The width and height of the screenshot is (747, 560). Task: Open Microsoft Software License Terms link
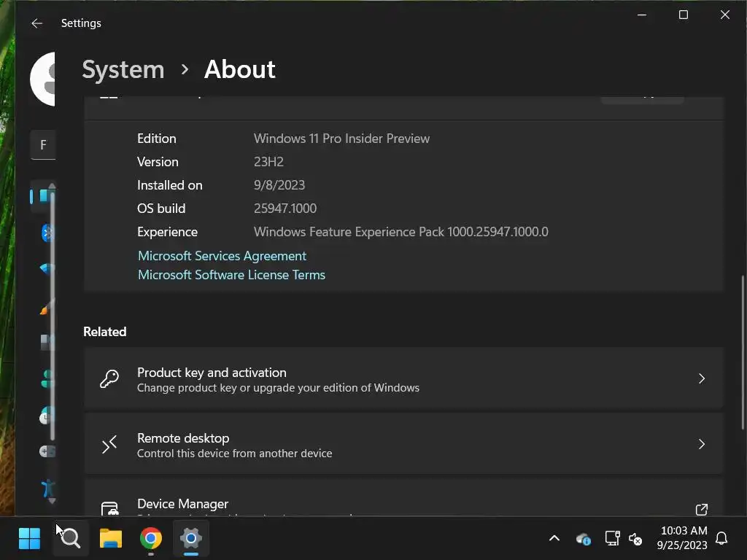tap(231, 275)
